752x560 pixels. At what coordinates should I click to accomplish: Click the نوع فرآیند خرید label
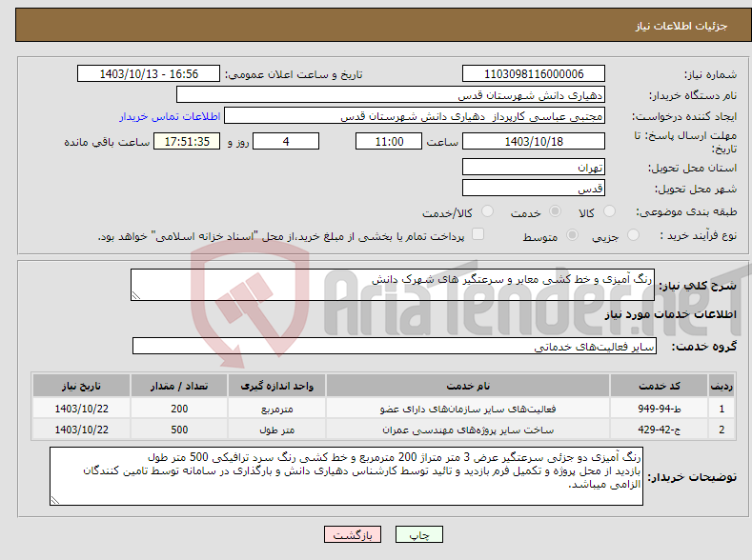coord(699,235)
